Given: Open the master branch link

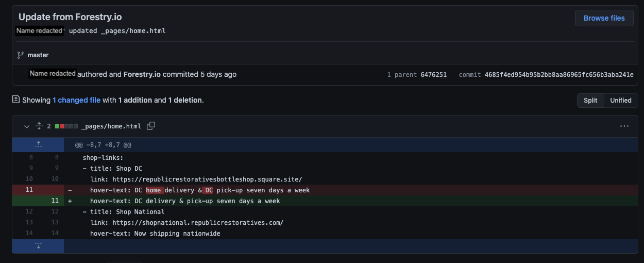Looking at the screenshot, I should (x=38, y=55).
